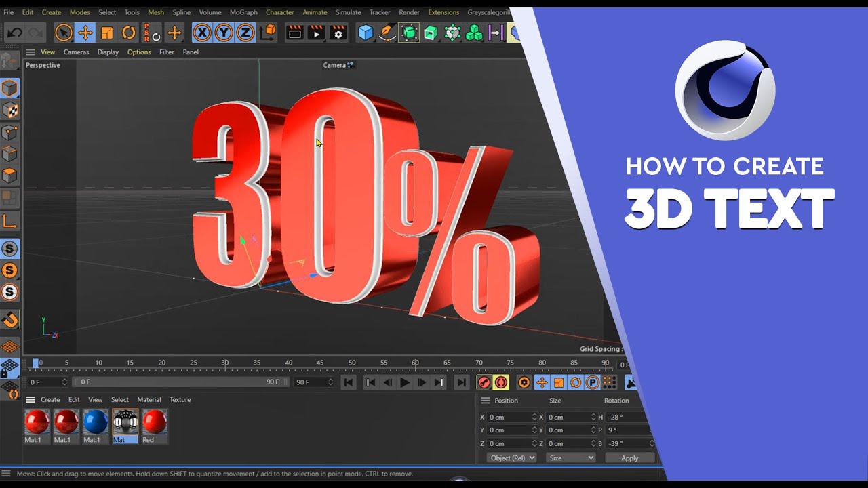868x488 pixels.
Task: Switch the coordinate system icon
Action: point(269,32)
